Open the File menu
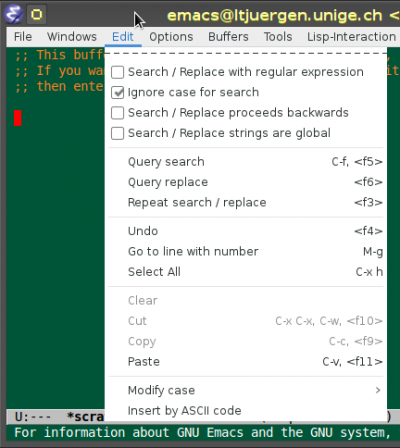Image resolution: width=400 pixels, height=448 pixels. 23,37
